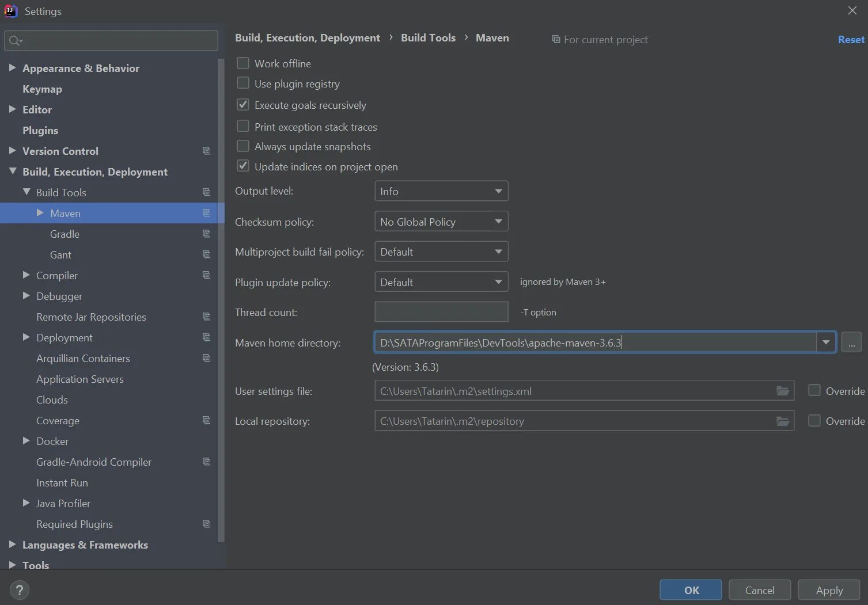This screenshot has height=605, width=868.
Task: Click Build Tools in the breadcrumb
Action: (428, 38)
